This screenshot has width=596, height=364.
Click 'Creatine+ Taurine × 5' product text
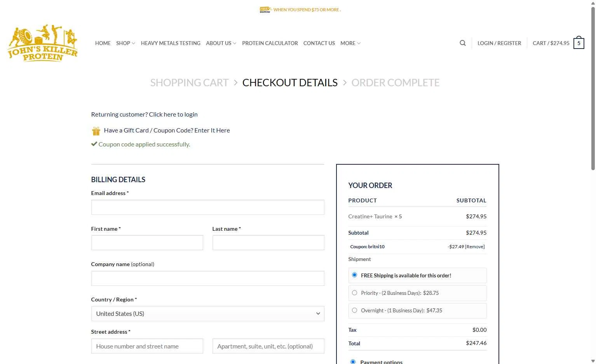pos(375,217)
